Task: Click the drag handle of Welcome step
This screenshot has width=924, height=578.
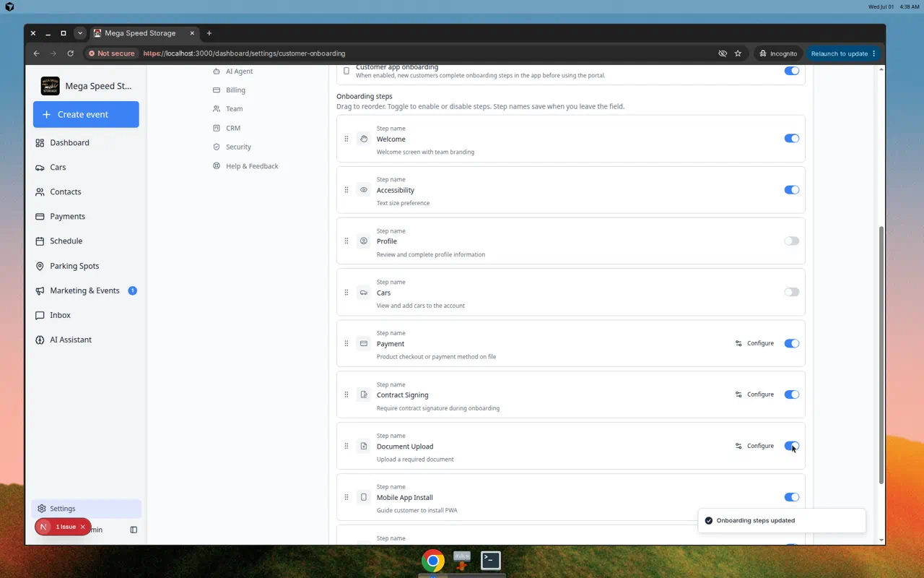Action: click(346, 139)
